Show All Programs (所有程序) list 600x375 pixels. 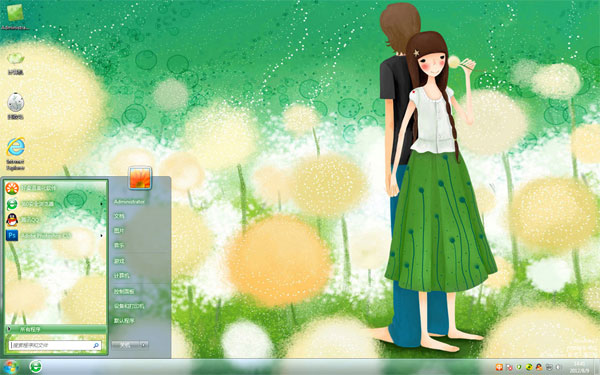point(55,329)
